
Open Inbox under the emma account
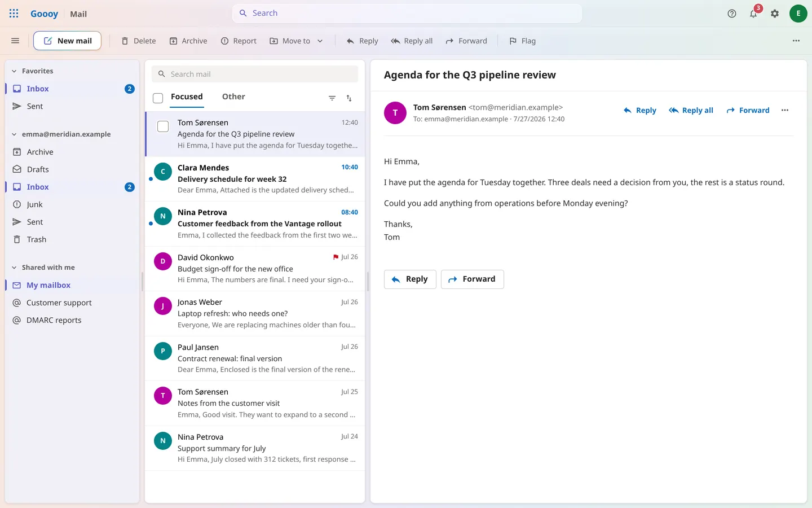72,187
